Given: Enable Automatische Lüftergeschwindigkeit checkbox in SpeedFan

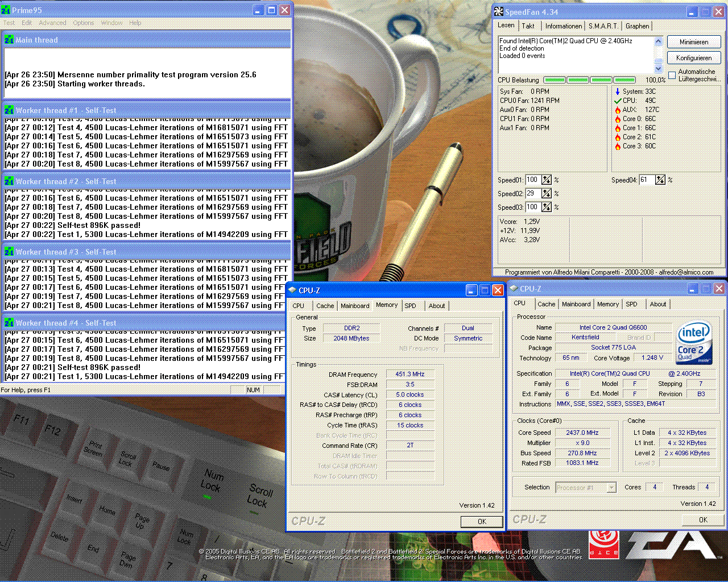Looking at the screenshot, I should (x=672, y=75).
